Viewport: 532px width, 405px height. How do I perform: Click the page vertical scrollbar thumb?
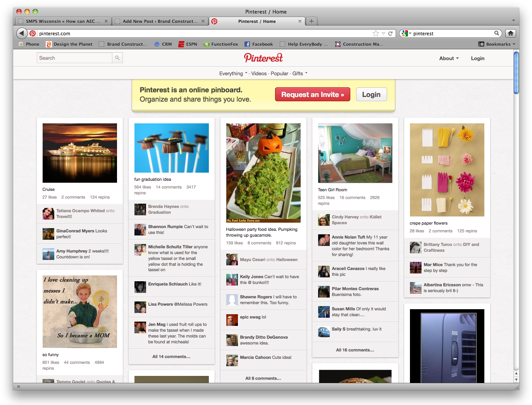(516, 73)
